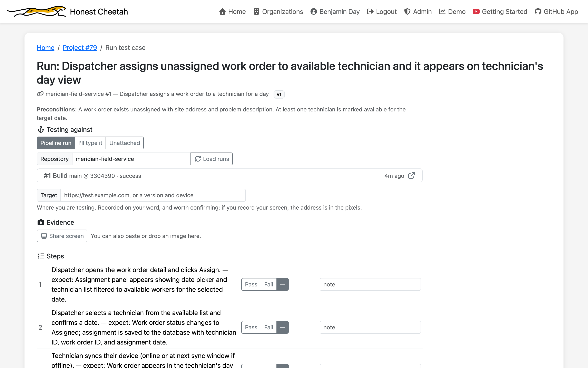Log out using the Logout link
The height and width of the screenshot is (368, 588).
[382, 11]
